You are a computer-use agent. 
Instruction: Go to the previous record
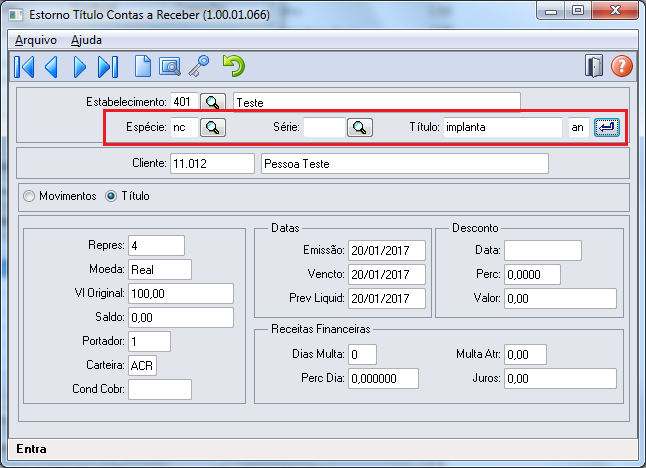[x=51, y=67]
